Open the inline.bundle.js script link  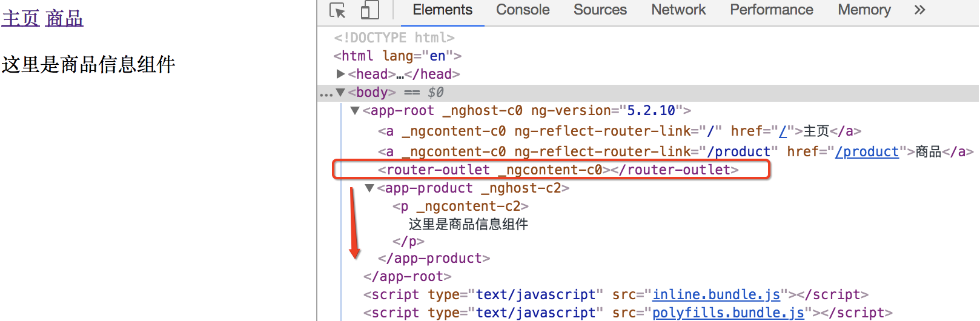(x=716, y=295)
